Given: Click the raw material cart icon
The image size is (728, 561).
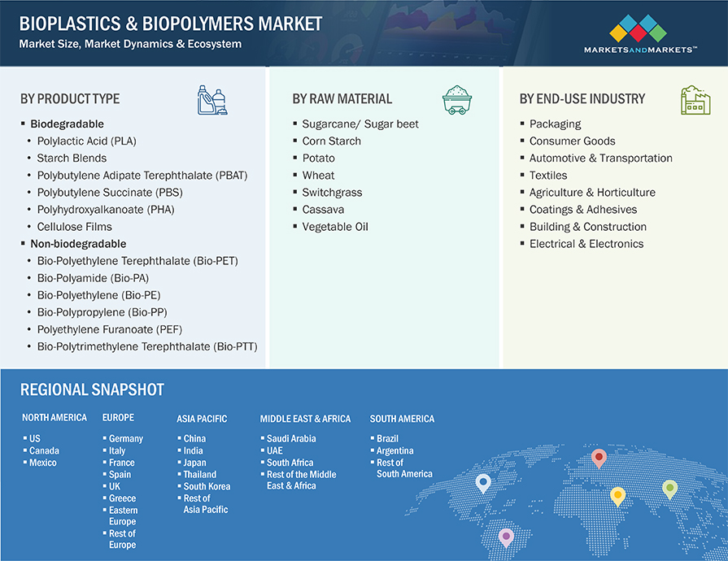Looking at the screenshot, I should point(456,99).
